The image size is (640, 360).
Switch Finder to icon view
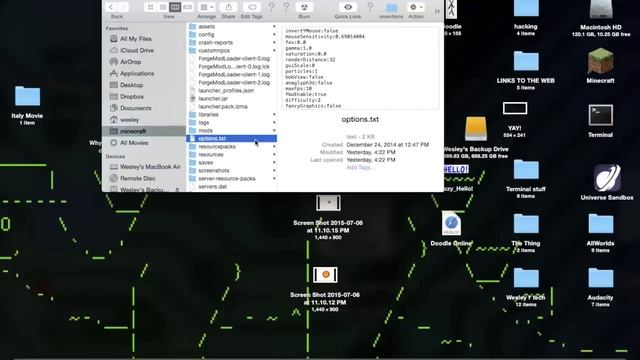[151, 7]
